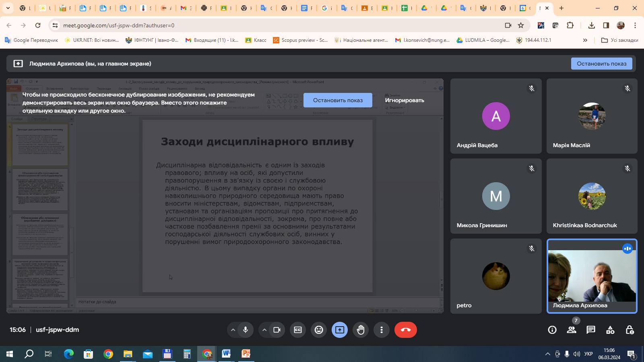This screenshot has width=644, height=362.
Task: Mute the microphone in Google Meet
Action: click(246, 329)
